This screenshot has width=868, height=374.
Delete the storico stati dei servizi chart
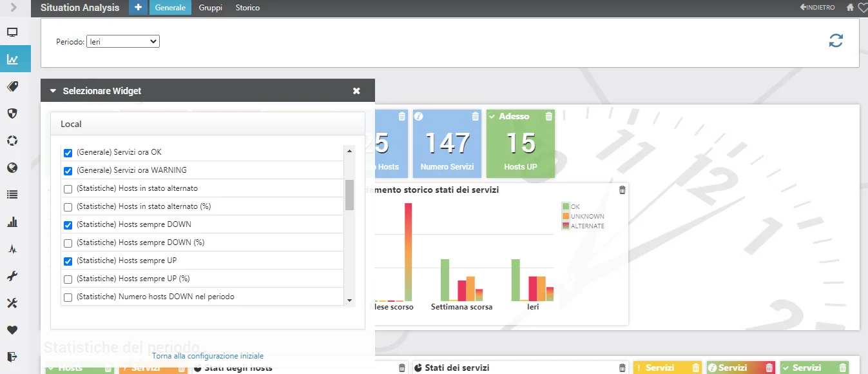(x=622, y=190)
